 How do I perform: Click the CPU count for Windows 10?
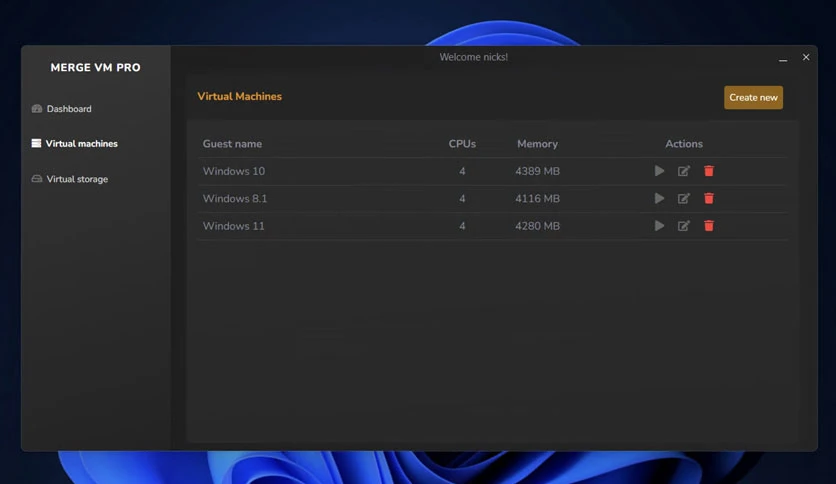point(462,171)
